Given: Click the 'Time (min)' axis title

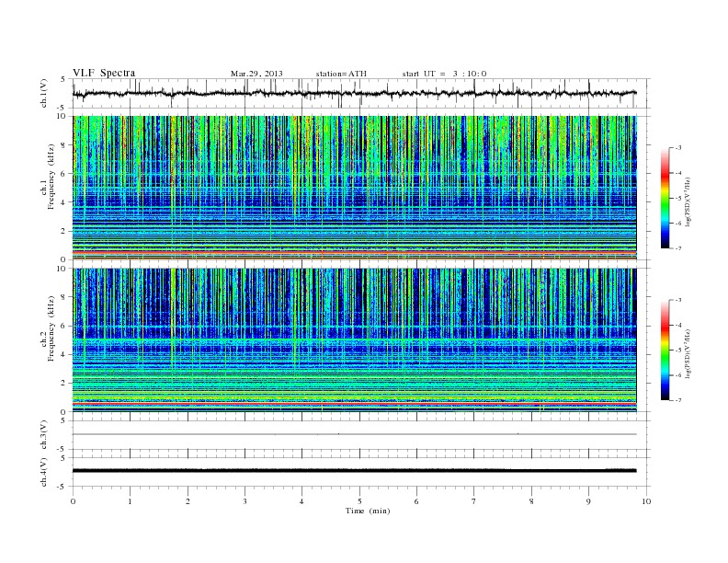Looking at the screenshot, I should coord(368,511).
